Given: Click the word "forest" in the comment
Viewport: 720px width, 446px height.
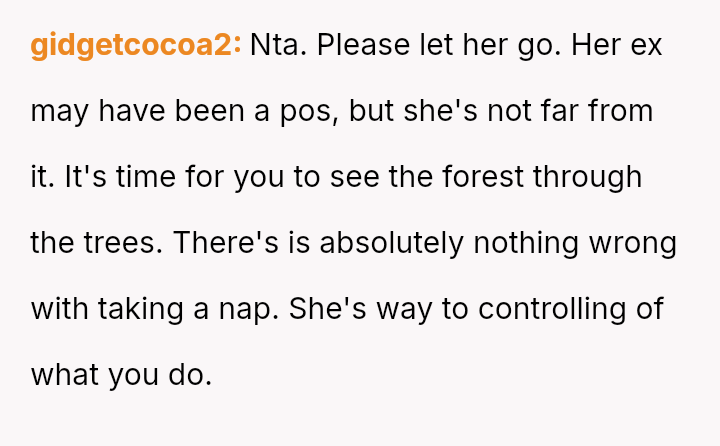Looking at the screenshot, I should pyautogui.click(x=483, y=177).
